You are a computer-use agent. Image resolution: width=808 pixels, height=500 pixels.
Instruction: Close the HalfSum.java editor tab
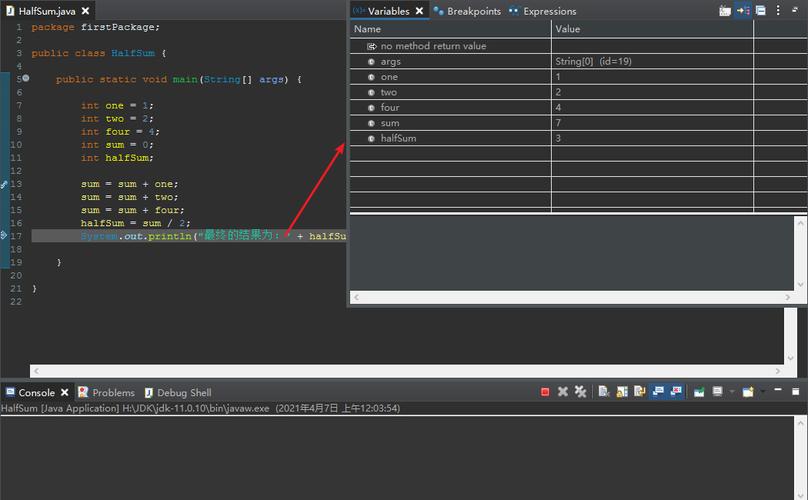[86, 11]
